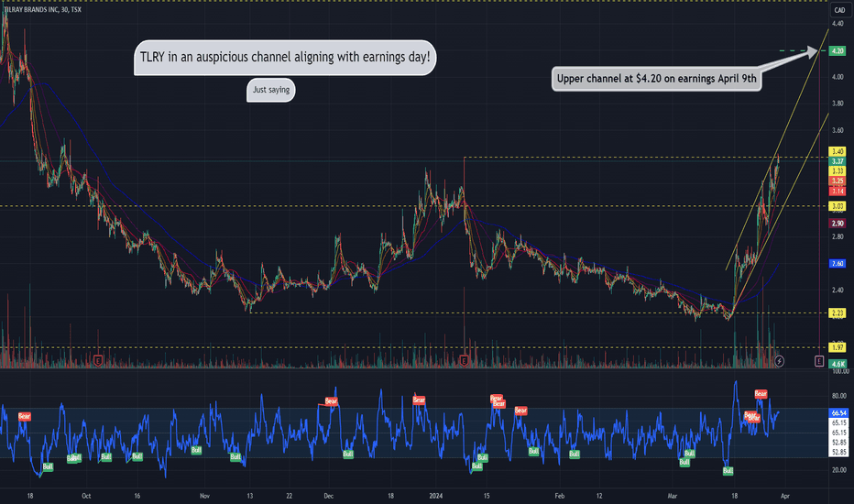The width and height of the screenshot is (854, 504).
Task: Click the 2024 year label on time axis
Action: (436, 496)
